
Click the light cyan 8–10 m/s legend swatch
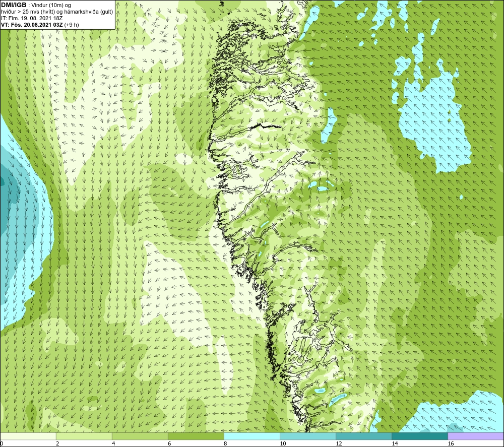[252, 436]
